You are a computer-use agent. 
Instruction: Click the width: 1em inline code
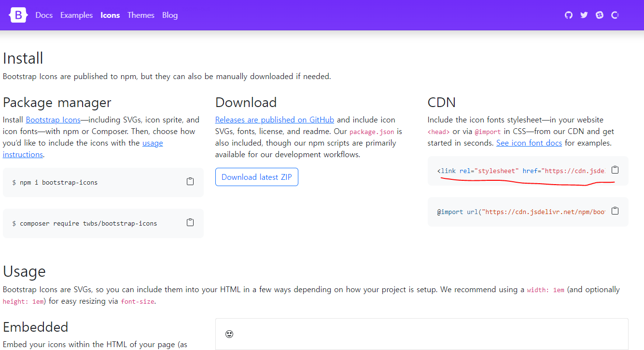pyautogui.click(x=546, y=290)
